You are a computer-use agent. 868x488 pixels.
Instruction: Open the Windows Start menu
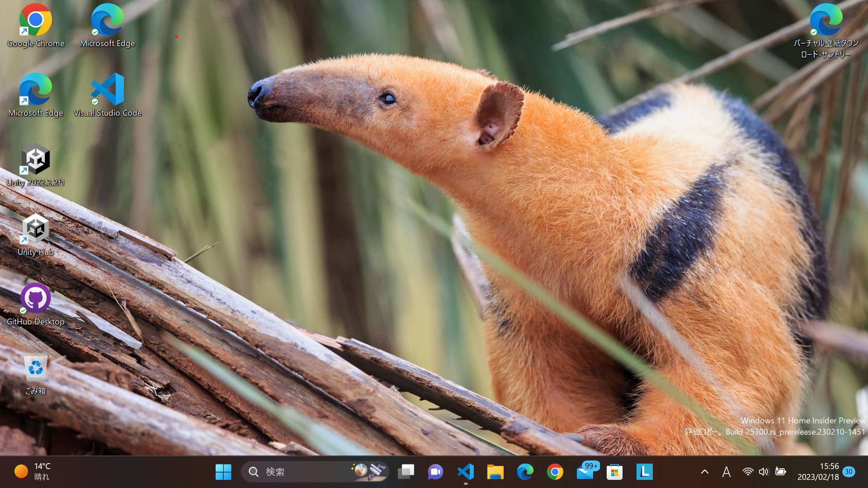point(223,472)
